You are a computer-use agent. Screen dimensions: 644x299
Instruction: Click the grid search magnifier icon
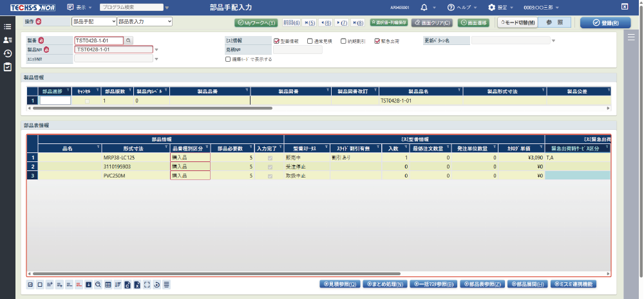(98, 285)
